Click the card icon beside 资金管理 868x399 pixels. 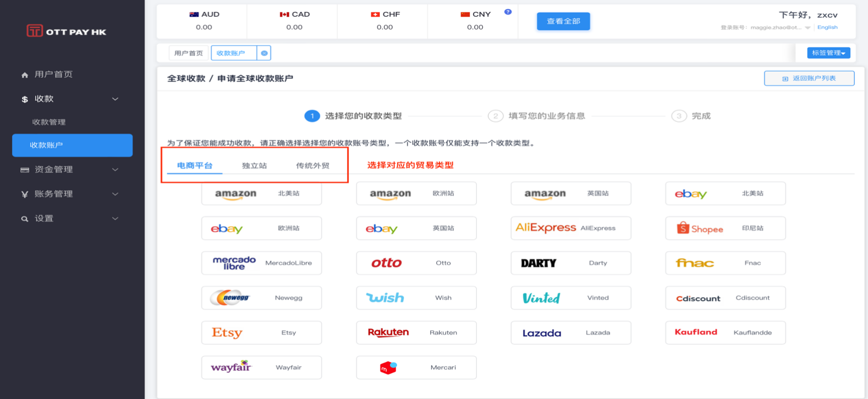click(x=24, y=170)
